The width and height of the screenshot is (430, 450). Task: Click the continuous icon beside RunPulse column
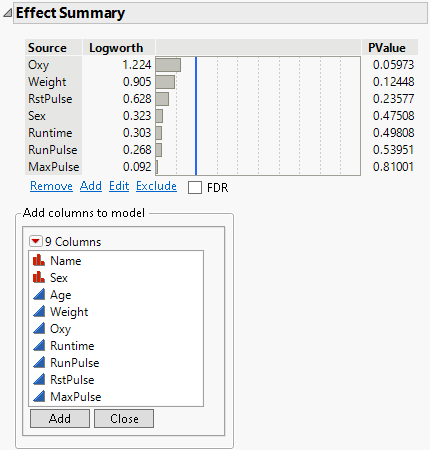pyautogui.click(x=39, y=362)
